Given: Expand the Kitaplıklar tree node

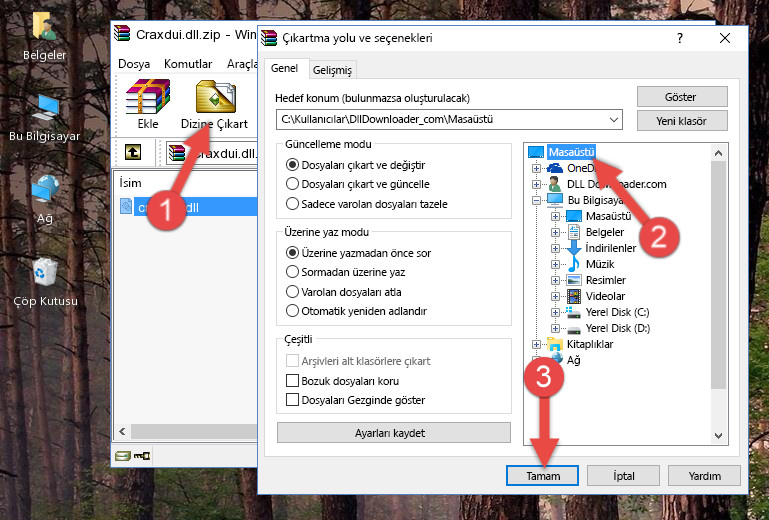Looking at the screenshot, I should pos(537,344).
